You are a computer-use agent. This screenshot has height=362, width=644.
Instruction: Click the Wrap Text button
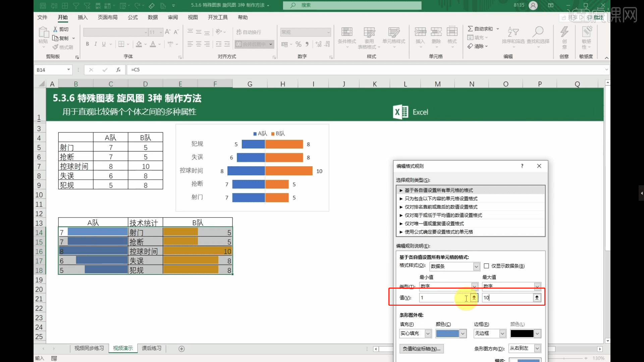(x=249, y=32)
